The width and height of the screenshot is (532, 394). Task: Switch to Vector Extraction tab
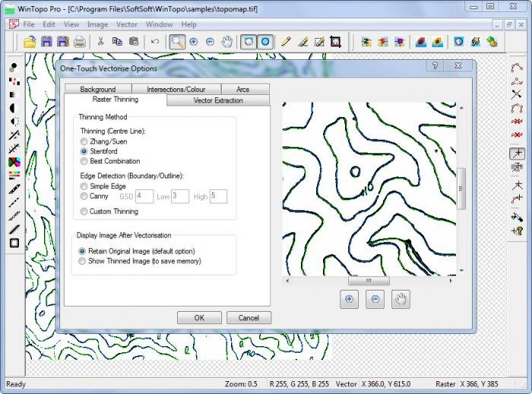(x=218, y=100)
